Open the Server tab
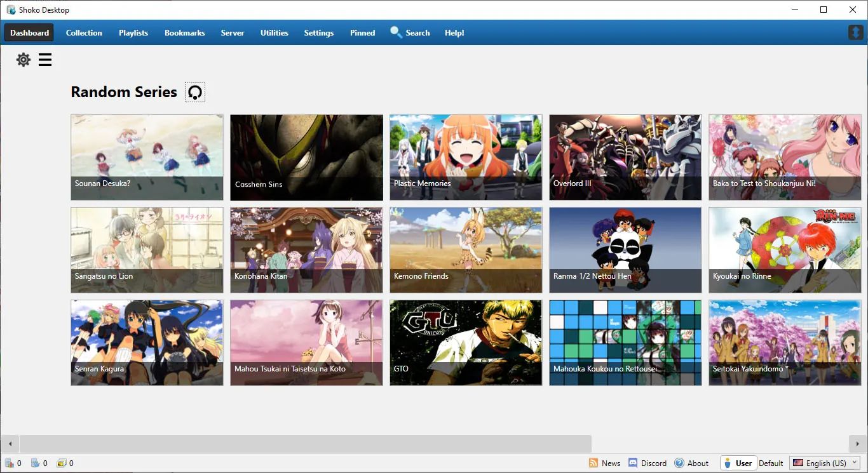The image size is (868, 473). point(233,32)
